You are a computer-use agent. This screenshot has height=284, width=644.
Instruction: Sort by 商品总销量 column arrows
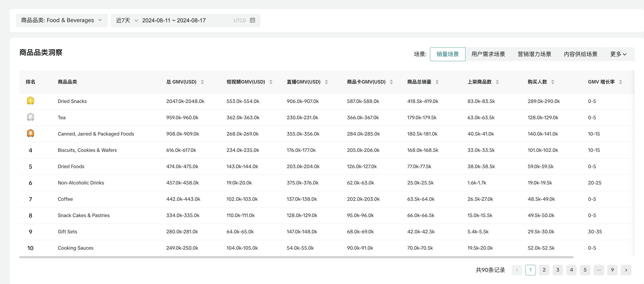tap(437, 82)
